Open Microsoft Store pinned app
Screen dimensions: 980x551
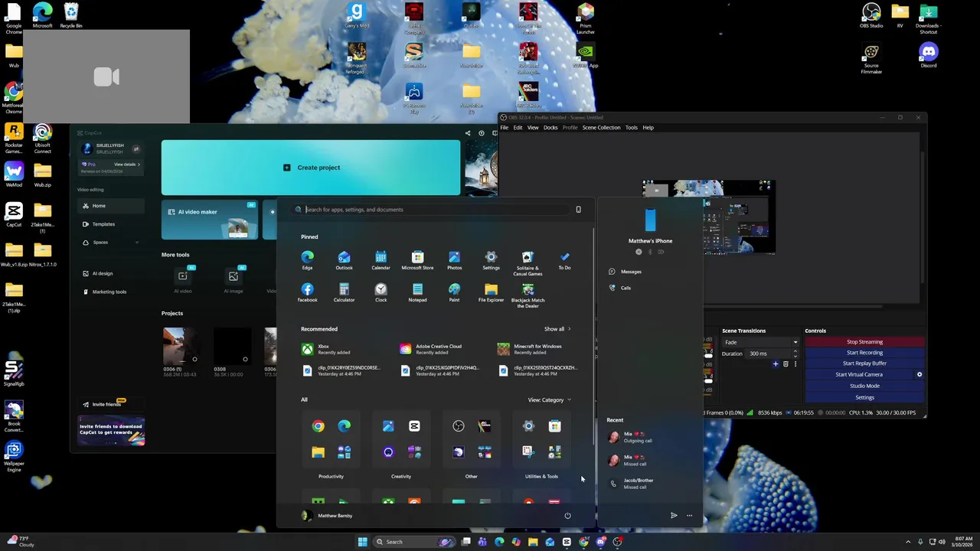pyautogui.click(x=417, y=260)
